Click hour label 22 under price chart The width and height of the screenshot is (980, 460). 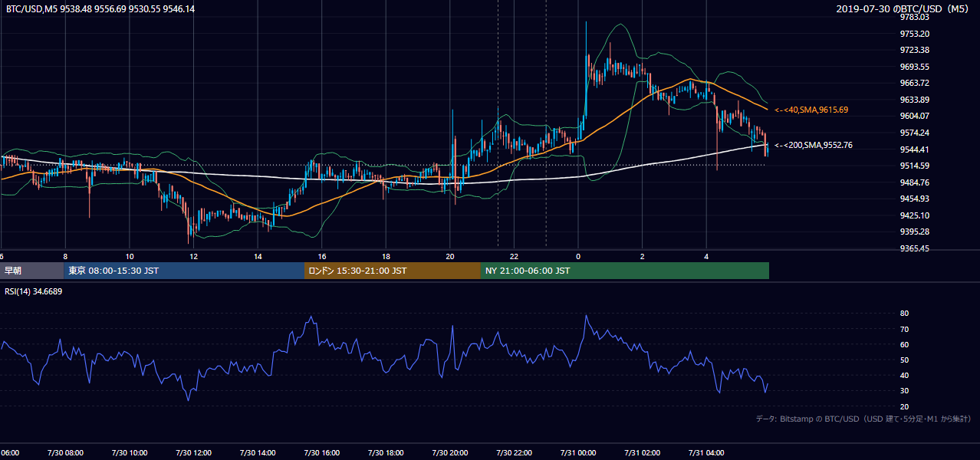tap(515, 256)
